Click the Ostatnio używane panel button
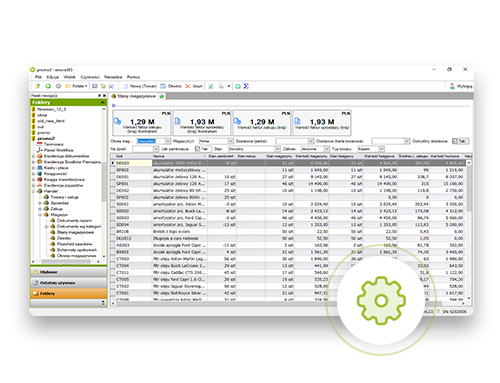The width and height of the screenshot is (500, 383). 69,283
